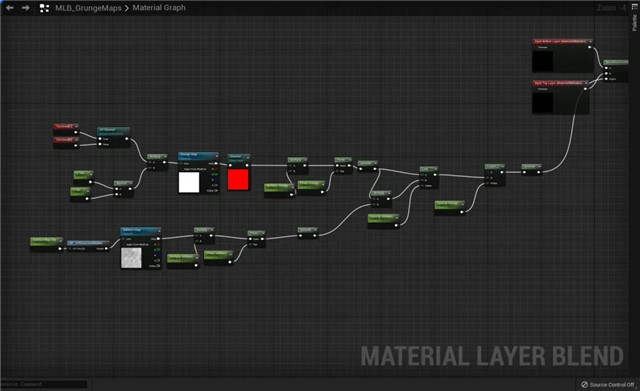The image size is (640, 391).
Task: Click the Source Control Off status icon
Action: click(x=584, y=384)
